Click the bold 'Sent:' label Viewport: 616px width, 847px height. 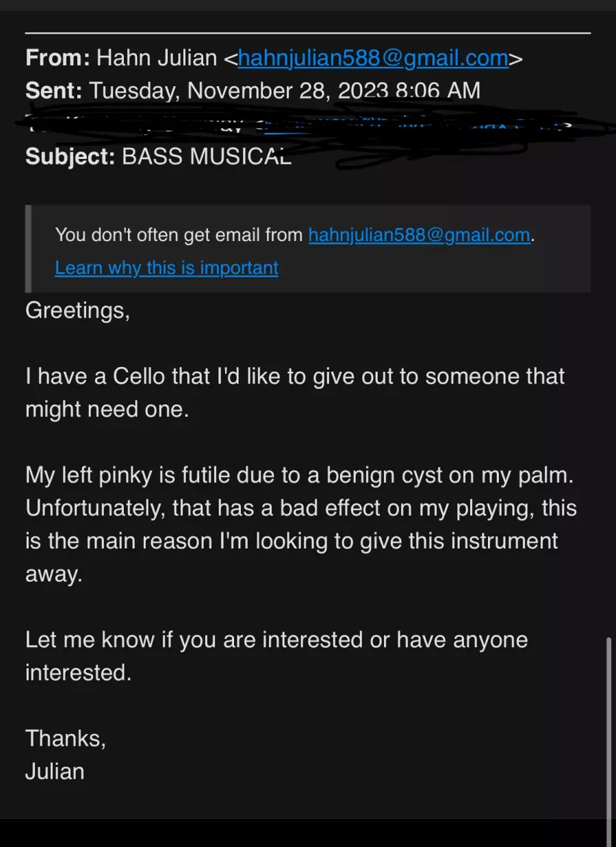point(54,91)
